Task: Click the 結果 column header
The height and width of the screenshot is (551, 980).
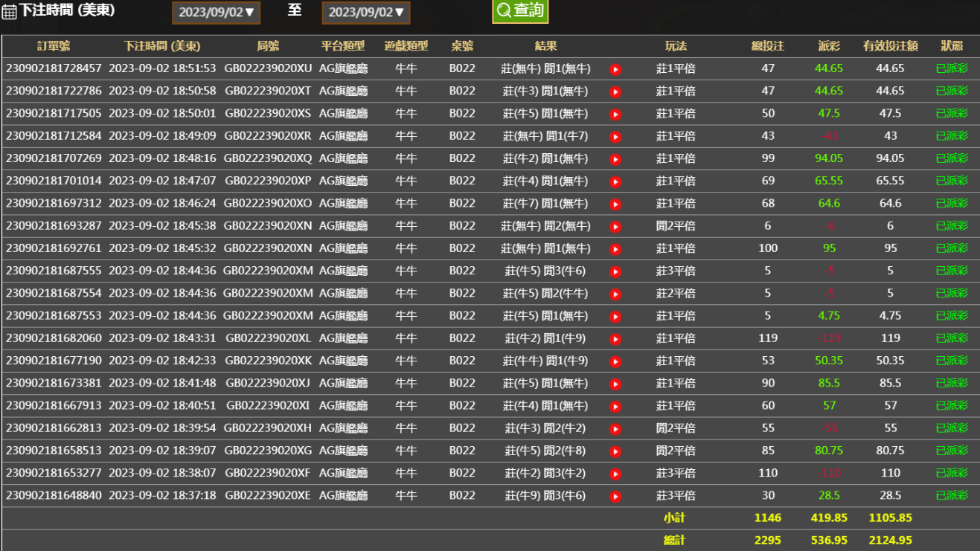Action: [x=545, y=46]
